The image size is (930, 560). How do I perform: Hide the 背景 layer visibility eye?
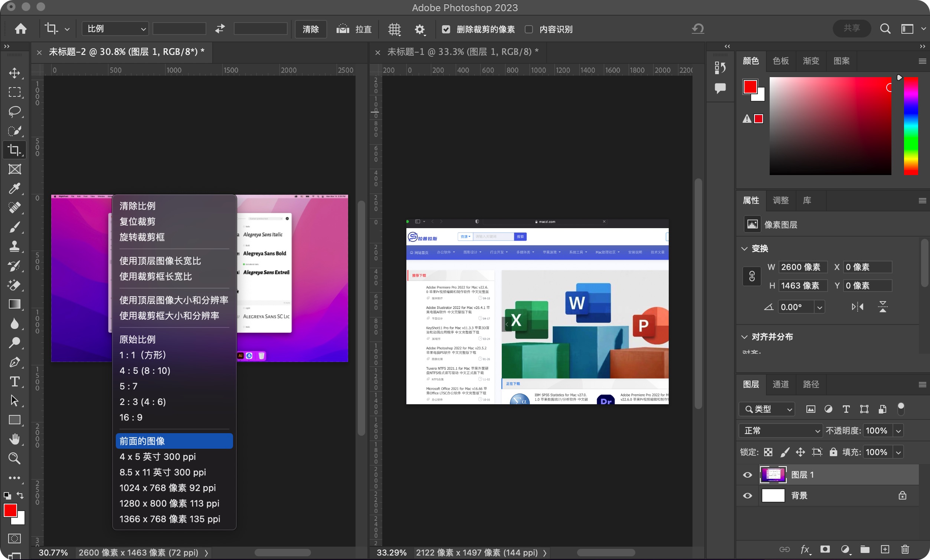pos(747,495)
